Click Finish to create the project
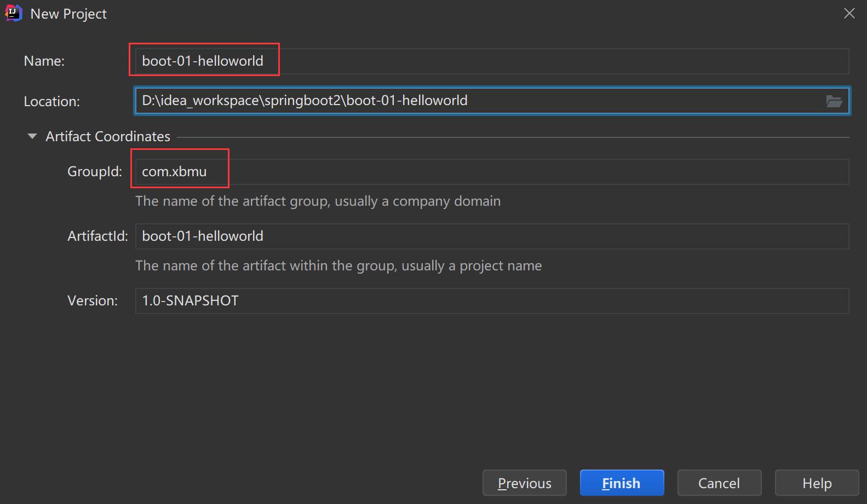Viewport: 867px width, 504px height. coord(622,483)
